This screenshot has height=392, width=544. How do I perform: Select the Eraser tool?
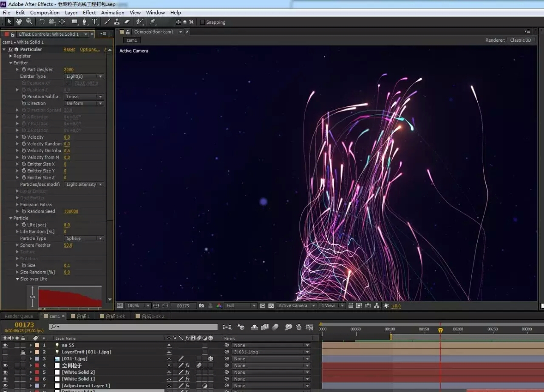[126, 22]
